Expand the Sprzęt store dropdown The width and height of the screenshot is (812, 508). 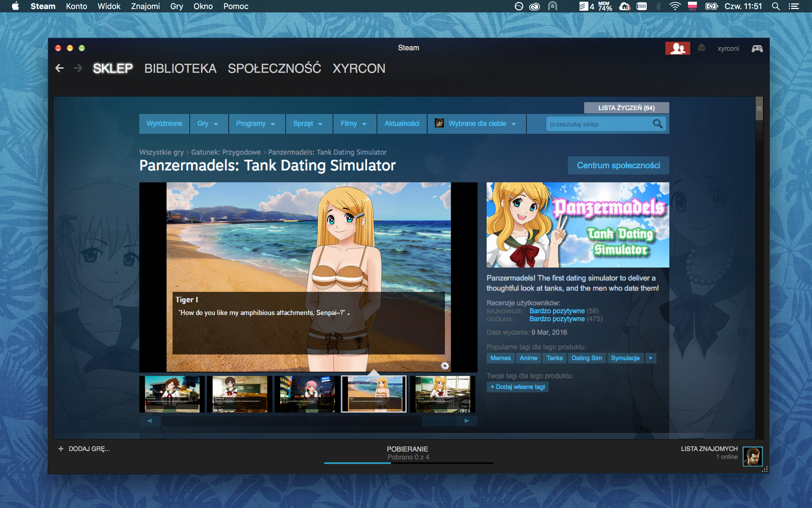(x=309, y=124)
